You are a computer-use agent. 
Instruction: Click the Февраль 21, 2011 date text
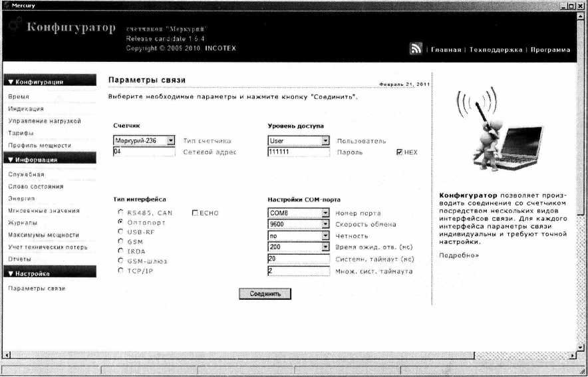404,84
